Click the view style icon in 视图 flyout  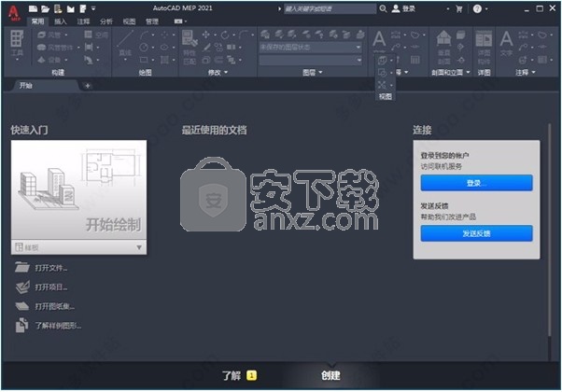[x=382, y=60]
